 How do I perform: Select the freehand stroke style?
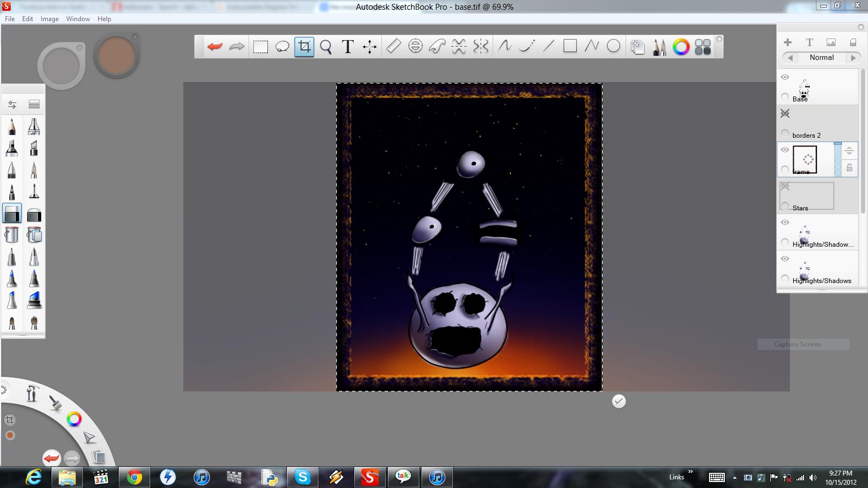coord(505,47)
